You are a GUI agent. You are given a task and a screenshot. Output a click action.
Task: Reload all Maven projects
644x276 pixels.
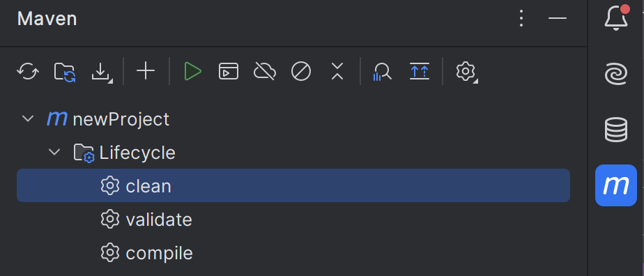click(28, 72)
